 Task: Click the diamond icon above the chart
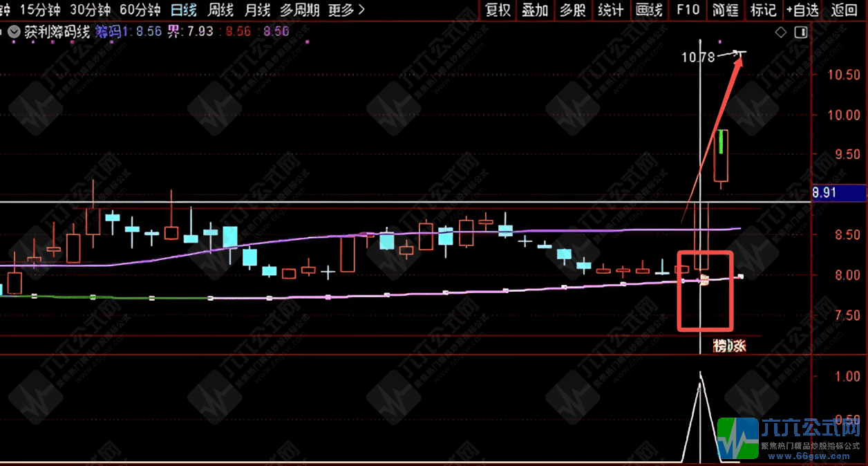pyautogui.click(x=781, y=32)
